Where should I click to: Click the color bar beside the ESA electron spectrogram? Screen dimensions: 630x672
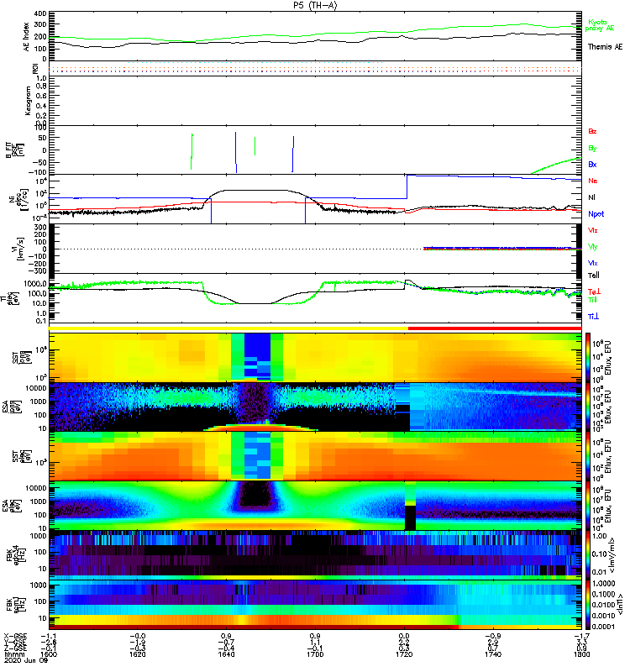(587, 506)
